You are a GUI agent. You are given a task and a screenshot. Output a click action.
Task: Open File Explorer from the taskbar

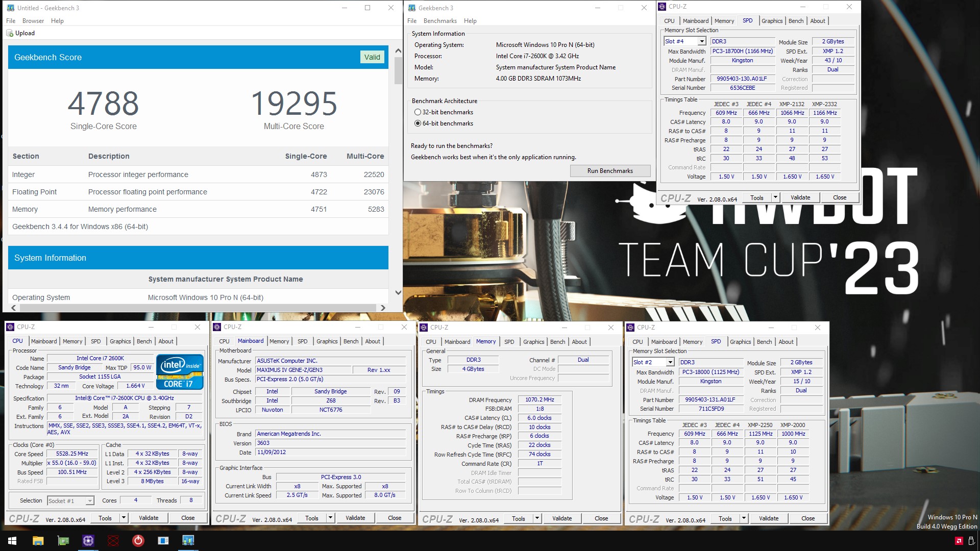38,541
